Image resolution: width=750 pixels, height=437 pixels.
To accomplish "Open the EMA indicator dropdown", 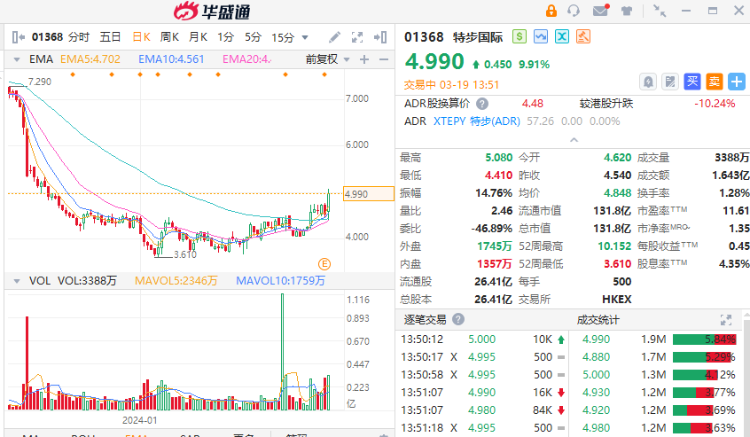I will [17, 60].
